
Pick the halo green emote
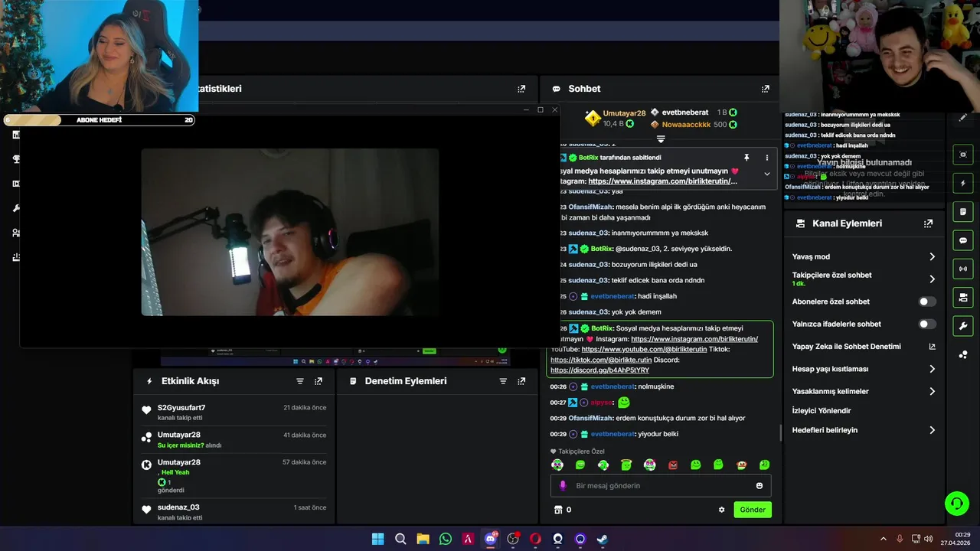coord(626,465)
